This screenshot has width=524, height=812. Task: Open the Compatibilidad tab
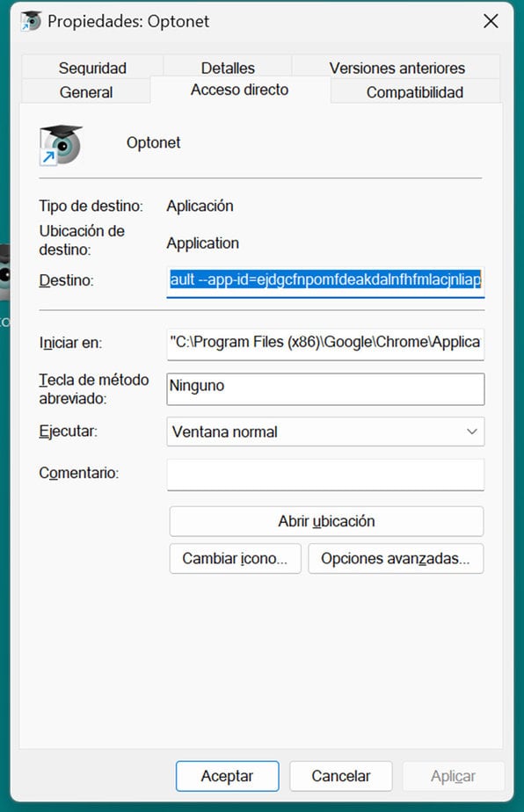pyautogui.click(x=415, y=91)
